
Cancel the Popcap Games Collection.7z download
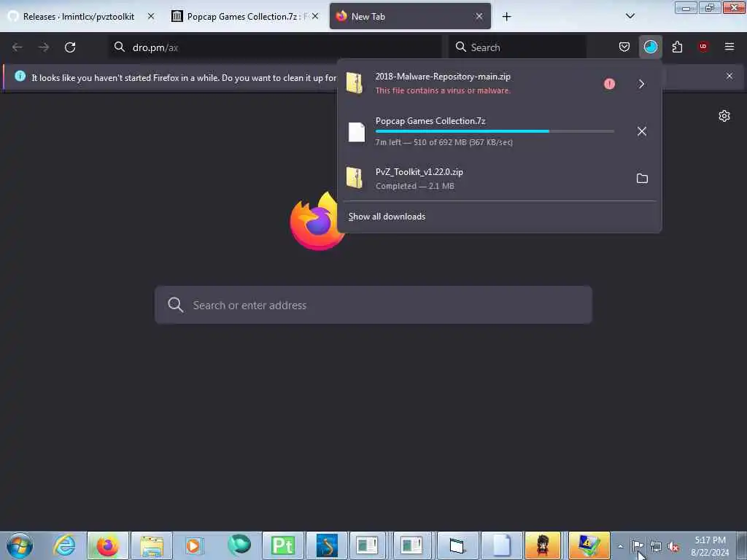pos(642,131)
